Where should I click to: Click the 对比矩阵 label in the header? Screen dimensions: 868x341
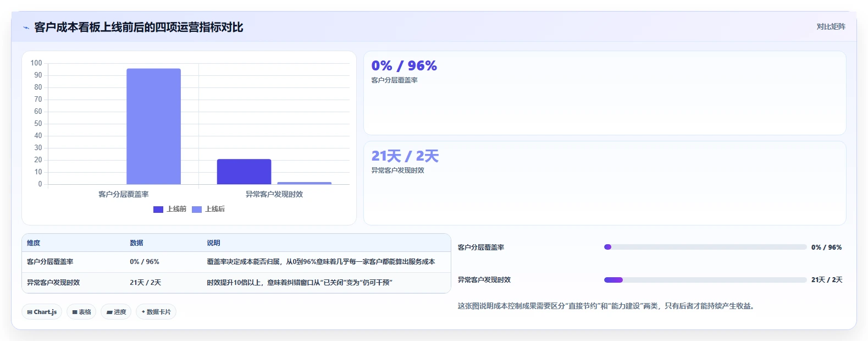click(x=831, y=26)
